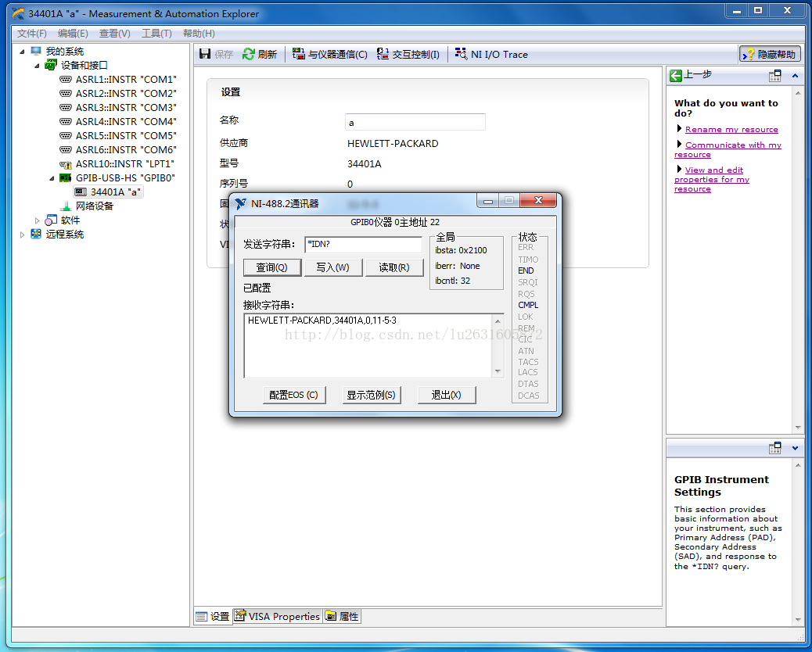Select the My System computer icon

36,51
